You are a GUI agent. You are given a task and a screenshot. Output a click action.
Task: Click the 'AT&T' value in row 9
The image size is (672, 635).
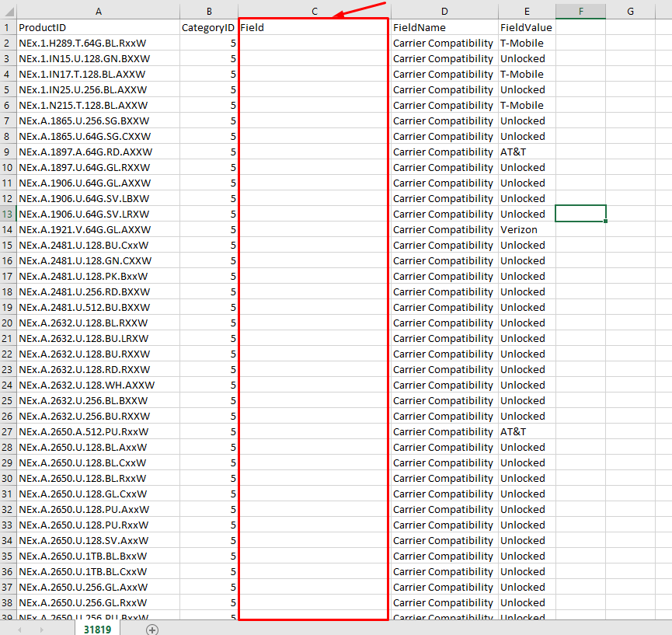click(526, 152)
